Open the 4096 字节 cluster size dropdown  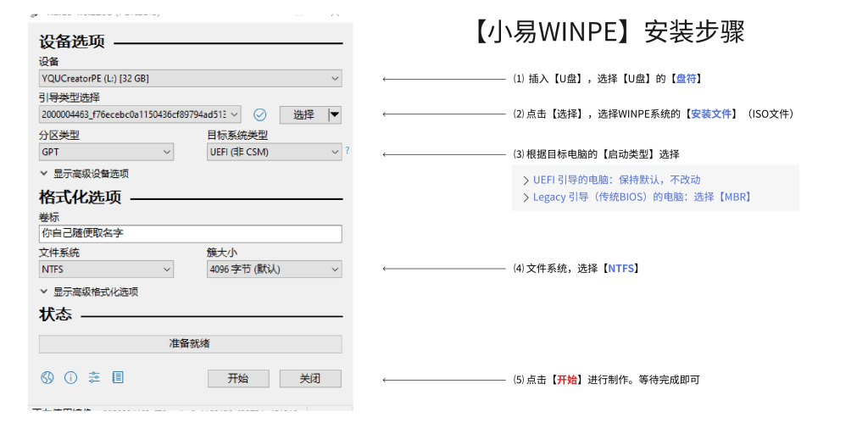point(275,270)
